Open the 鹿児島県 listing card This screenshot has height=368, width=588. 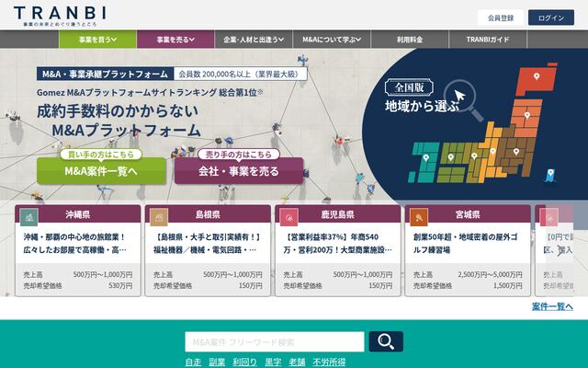[x=338, y=250]
